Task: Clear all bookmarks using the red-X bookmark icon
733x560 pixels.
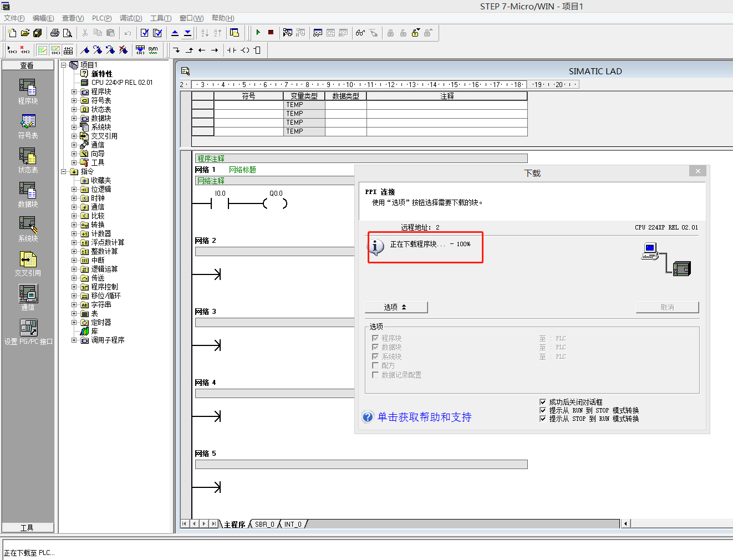Action: (123, 50)
